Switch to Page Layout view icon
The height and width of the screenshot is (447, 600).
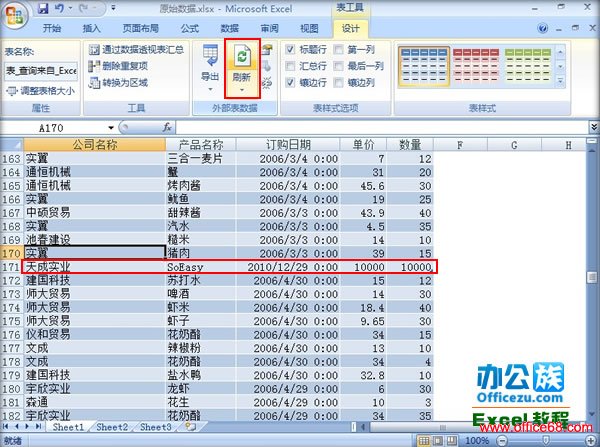tap(438, 441)
